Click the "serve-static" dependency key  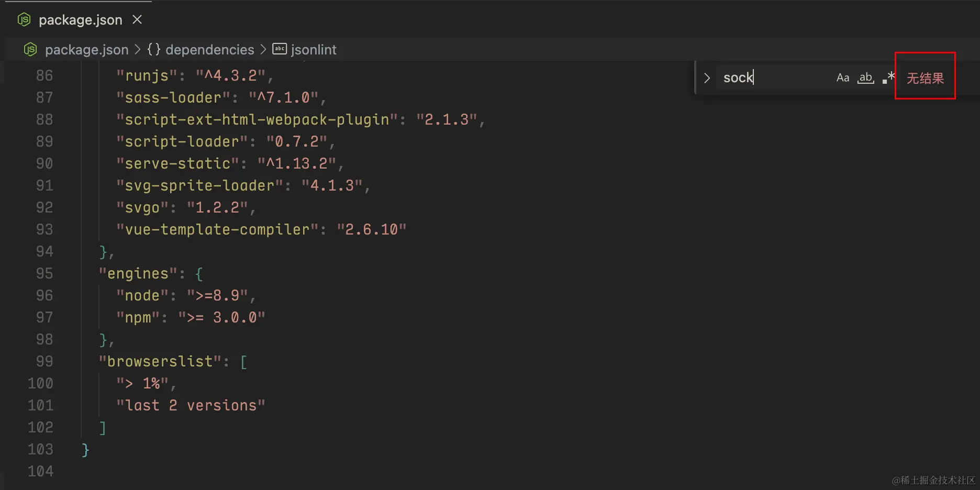click(x=177, y=164)
